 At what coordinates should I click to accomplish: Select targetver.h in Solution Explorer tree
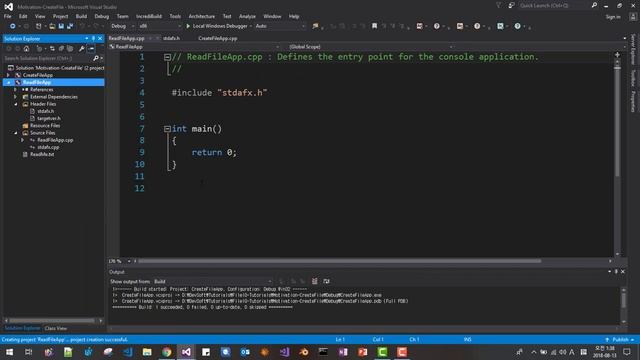[49, 118]
